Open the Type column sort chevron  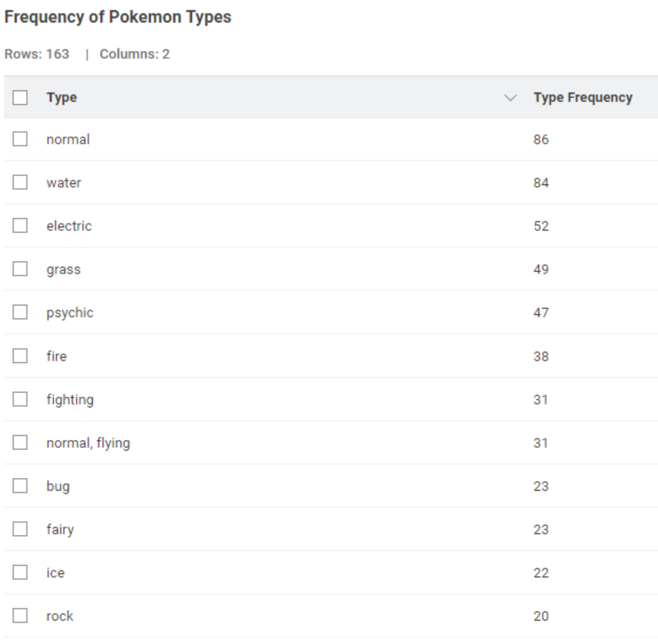point(510,98)
